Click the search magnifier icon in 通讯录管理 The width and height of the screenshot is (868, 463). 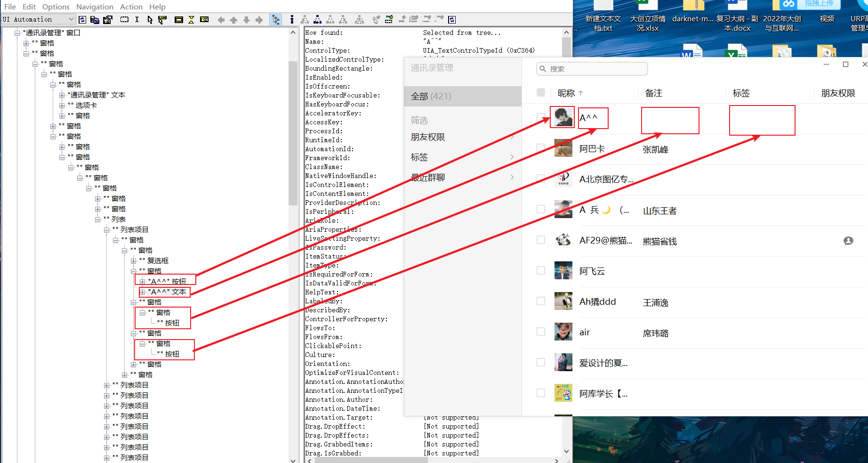click(x=543, y=69)
